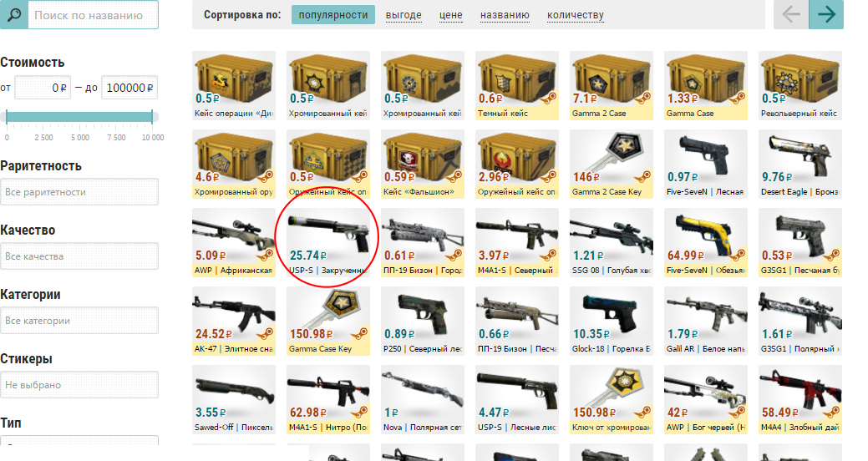Select the Gamma Case Key priced 150.98₽
Screen dimensions: 868x461
328,321
